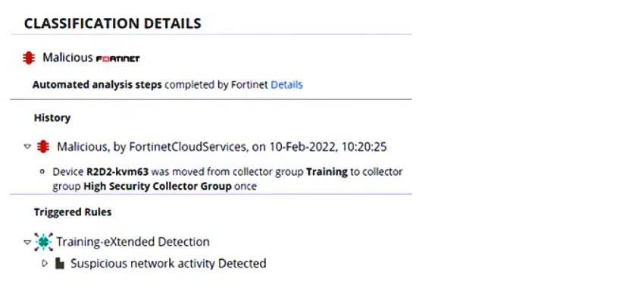The image size is (644, 288).
Task: Click the History section heading
Action: click(x=52, y=118)
